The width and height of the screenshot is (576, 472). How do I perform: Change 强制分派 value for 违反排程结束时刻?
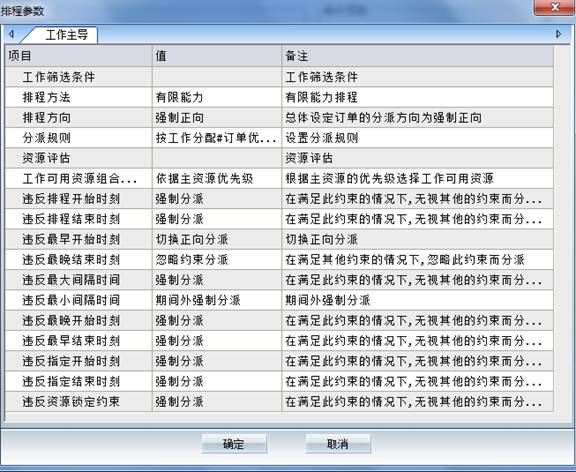217,219
